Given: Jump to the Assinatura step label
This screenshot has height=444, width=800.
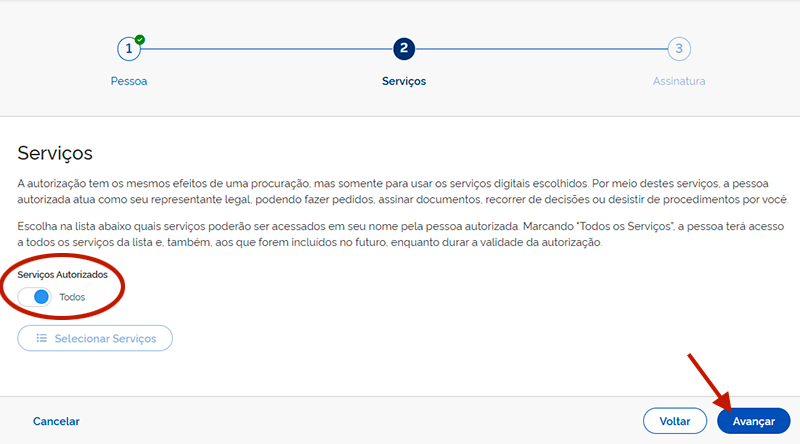Looking at the screenshot, I should (x=679, y=81).
